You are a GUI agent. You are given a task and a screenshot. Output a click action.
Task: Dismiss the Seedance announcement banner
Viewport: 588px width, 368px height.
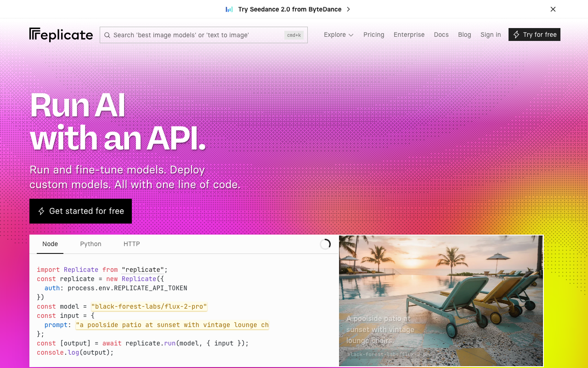(x=553, y=9)
